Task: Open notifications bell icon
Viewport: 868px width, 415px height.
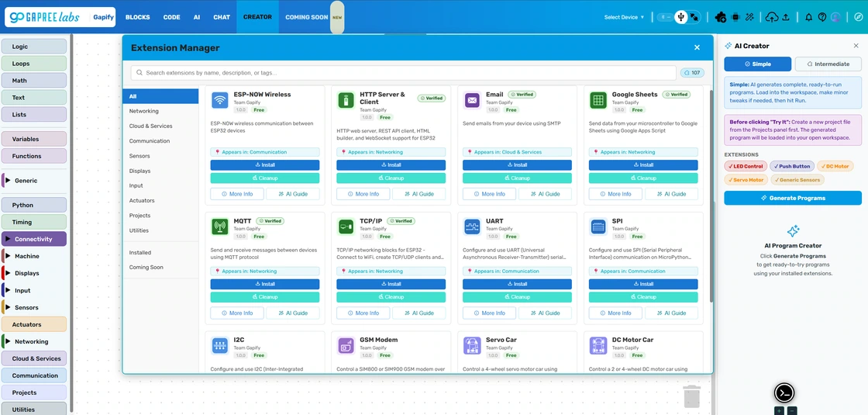Action: click(809, 17)
